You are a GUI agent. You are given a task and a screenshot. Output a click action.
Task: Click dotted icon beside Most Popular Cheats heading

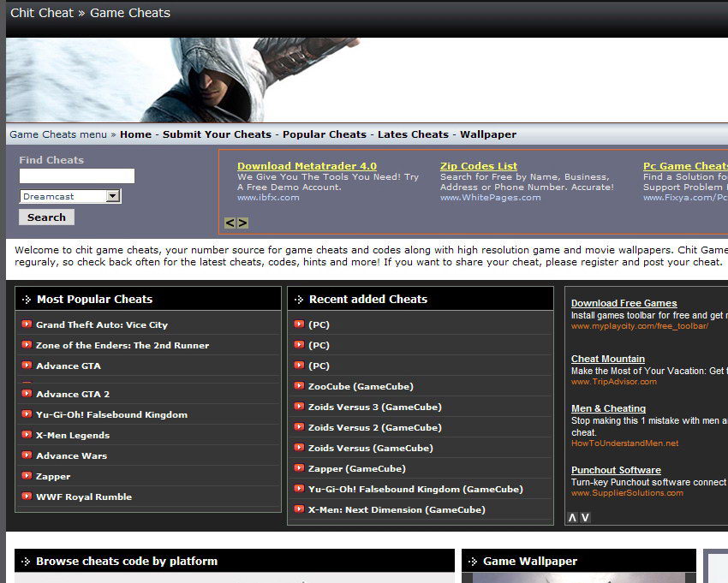click(x=27, y=300)
